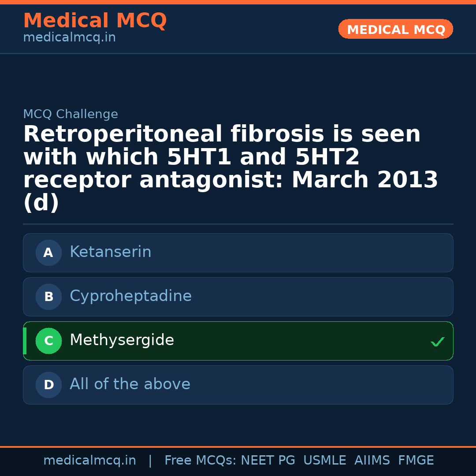Open the medicalmcq.in link in the footer

click(x=89, y=461)
